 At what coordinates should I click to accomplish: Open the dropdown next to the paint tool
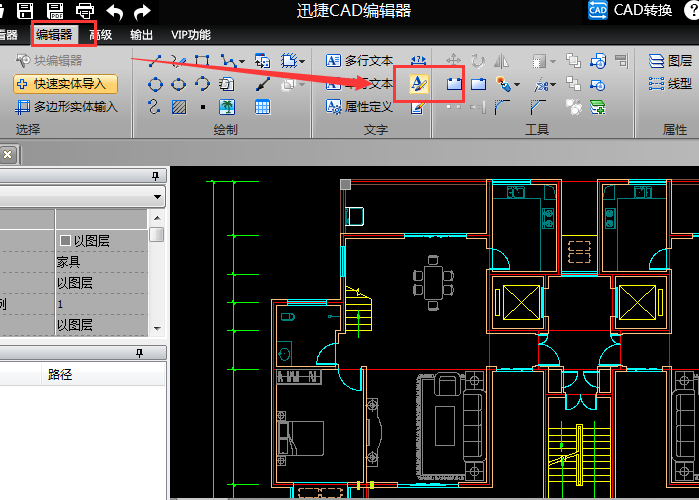(517, 84)
